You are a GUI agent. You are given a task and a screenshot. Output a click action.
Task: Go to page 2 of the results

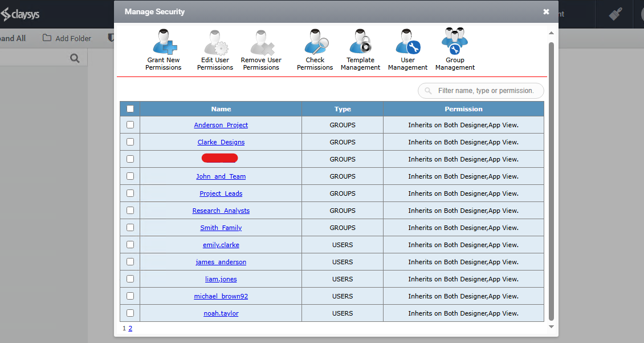tap(130, 328)
